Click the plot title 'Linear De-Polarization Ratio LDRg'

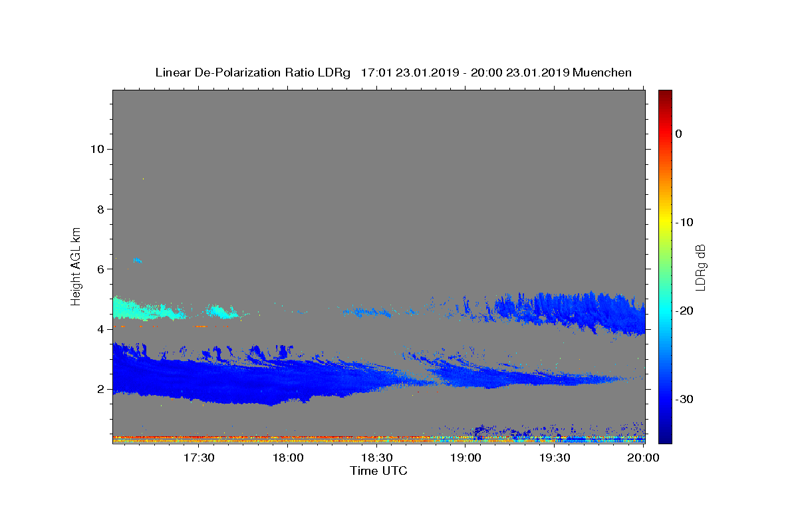point(253,72)
